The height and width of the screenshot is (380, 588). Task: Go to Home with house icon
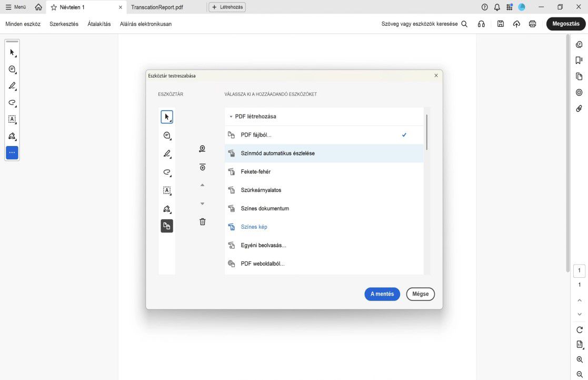[x=38, y=7]
